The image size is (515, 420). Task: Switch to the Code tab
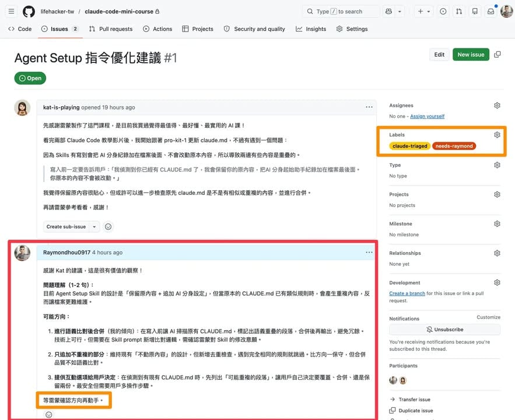pyautogui.click(x=20, y=29)
